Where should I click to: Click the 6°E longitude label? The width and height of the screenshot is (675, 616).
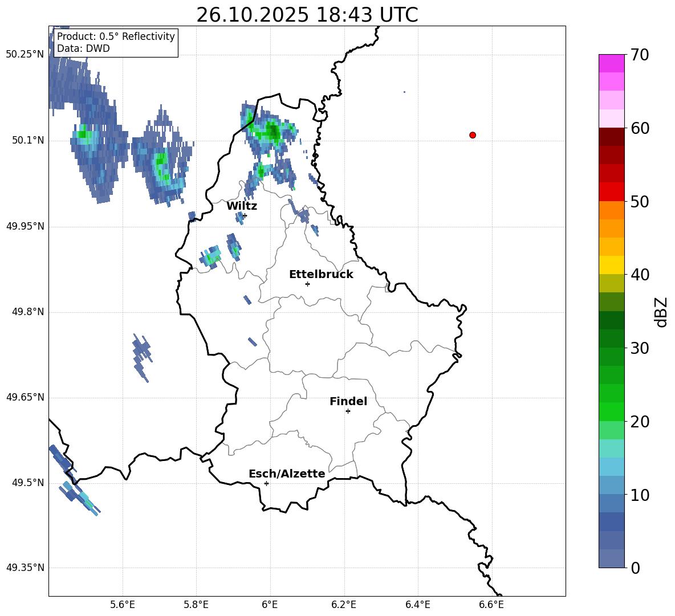(x=270, y=605)
